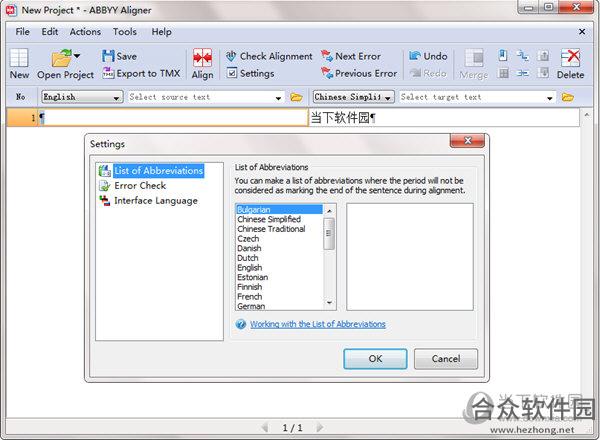Select Bulgarian in language list
The width and height of the screenshot is (600, 440).
[279, 210]
